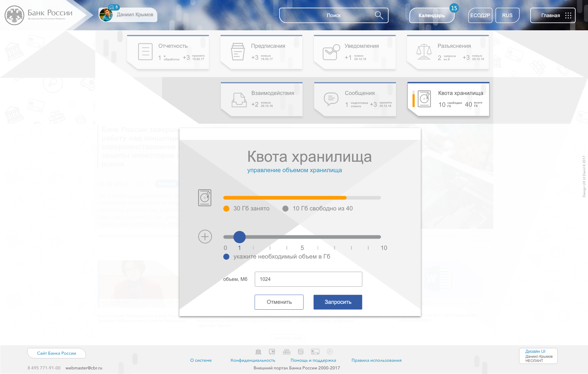Viewport: 588px width, 374px height.
Task: Open the Конфиденциальность link
Action: 253,360
